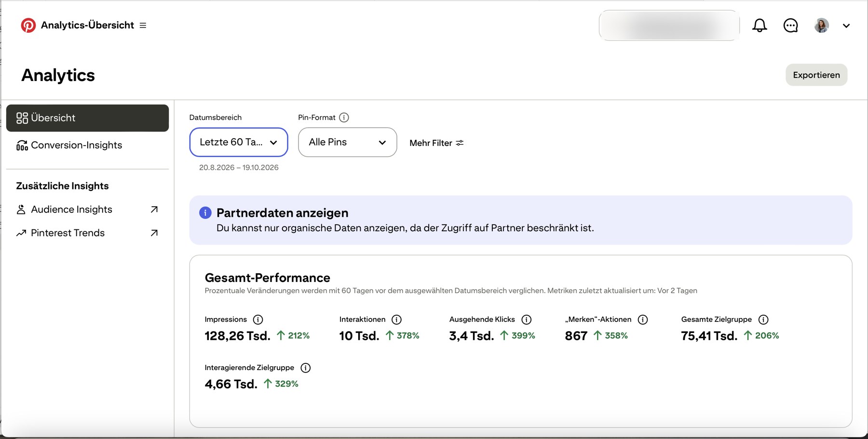This screenshot has width=868, height=439.
Task: Open the messages chat bubble icon
Action: pyautogui.click(x=790, y=25)
